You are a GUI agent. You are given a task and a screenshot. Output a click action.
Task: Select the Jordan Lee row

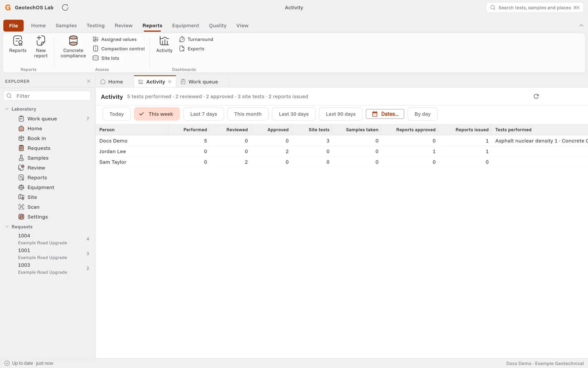coord(342,152)
